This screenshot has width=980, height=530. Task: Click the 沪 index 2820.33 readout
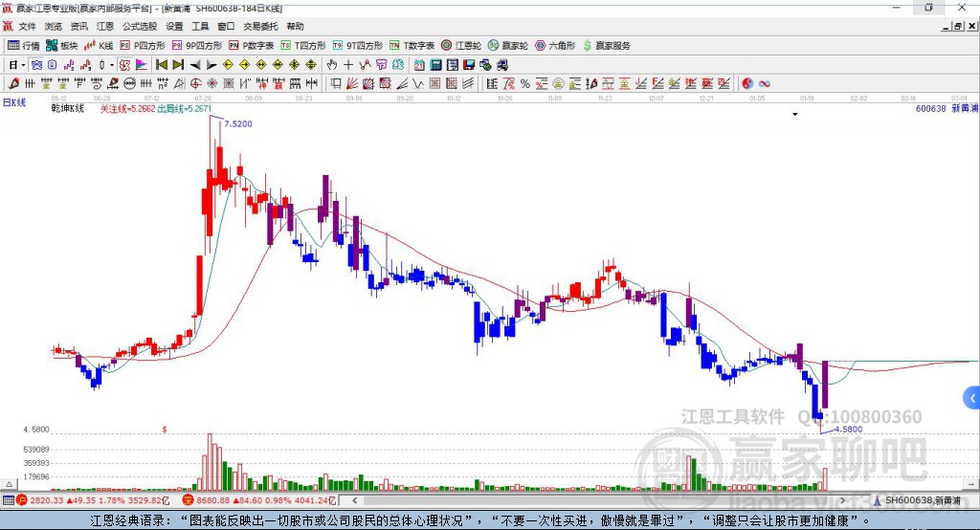93,500
